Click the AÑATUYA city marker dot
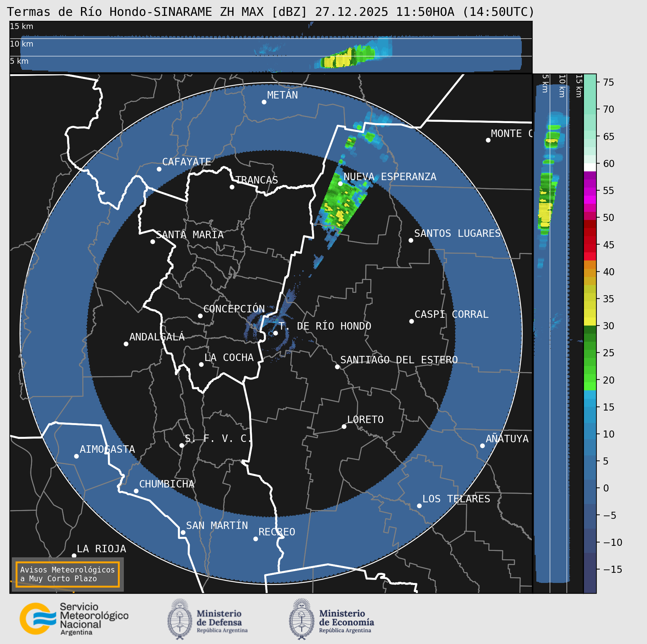Image resolution: width=647 pixels, height=644 pixels. tap(482, 446)
